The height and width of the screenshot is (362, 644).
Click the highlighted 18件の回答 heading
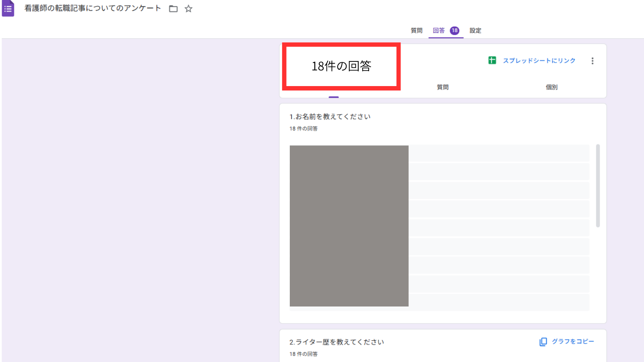point(341,66)
